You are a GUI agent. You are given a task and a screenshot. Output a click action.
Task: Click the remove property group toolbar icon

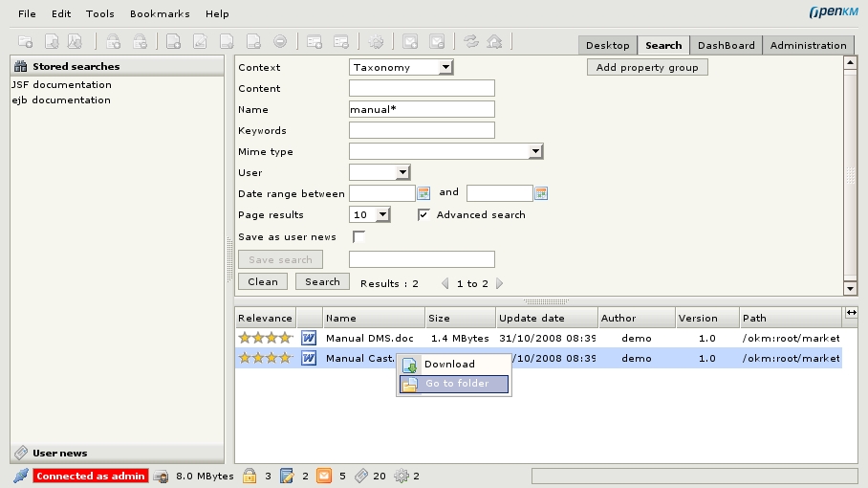pyautogui.click(x=341, y=41)
